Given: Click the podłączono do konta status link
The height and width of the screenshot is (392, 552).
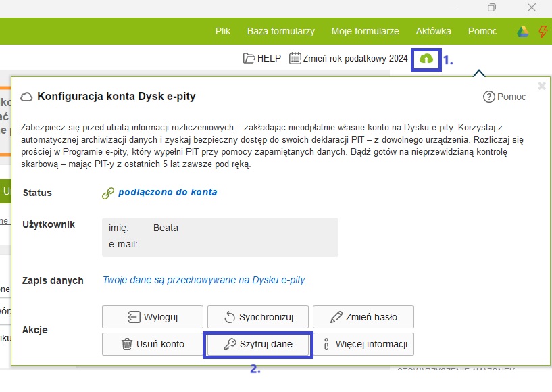Looking at the screenshot, I should coord(167,192).
